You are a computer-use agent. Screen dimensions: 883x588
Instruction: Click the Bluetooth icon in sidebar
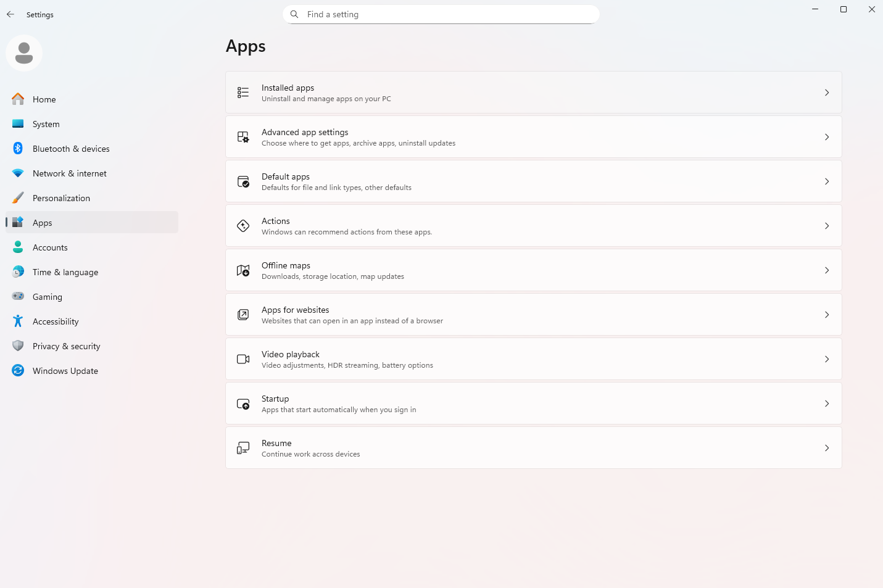(18, 149)
